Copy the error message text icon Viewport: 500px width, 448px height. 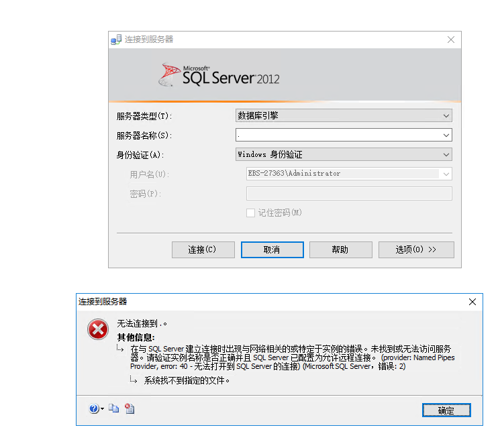[x=114, y=408]
